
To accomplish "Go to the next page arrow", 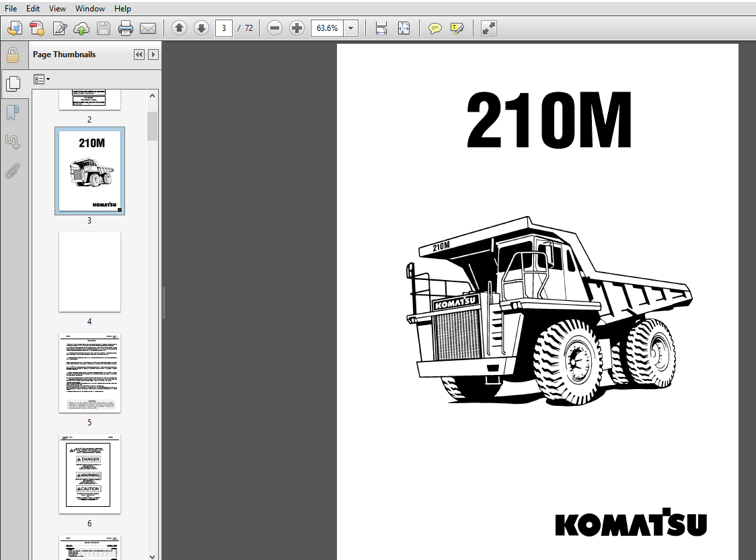I will click(x=201, y=28).
